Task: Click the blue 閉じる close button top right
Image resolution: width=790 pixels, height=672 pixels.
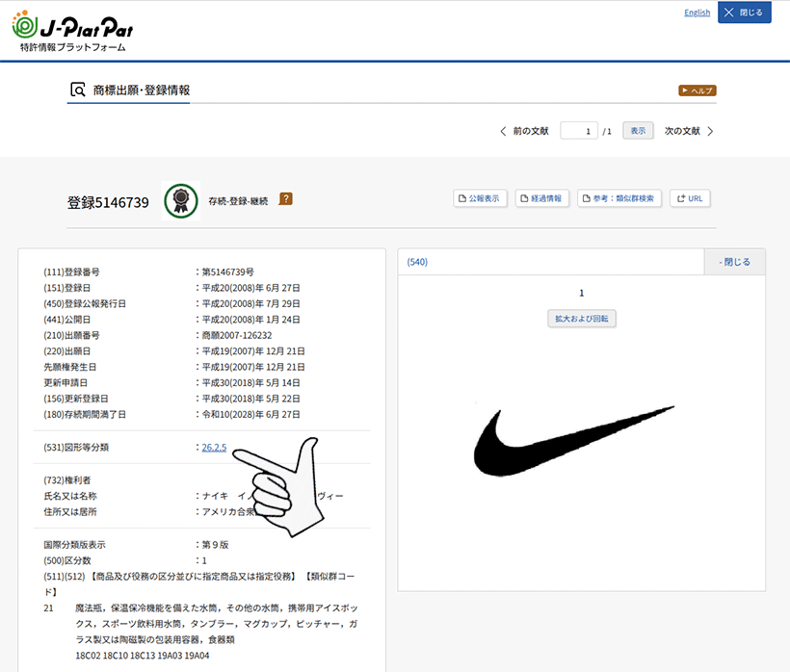Action: pyautogui.click(x=744, y=12)
